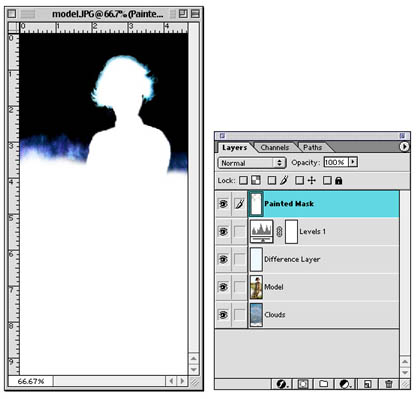418x399 pixels.
Task: Select the Difference Layer name
Action: tap(292, 259)
